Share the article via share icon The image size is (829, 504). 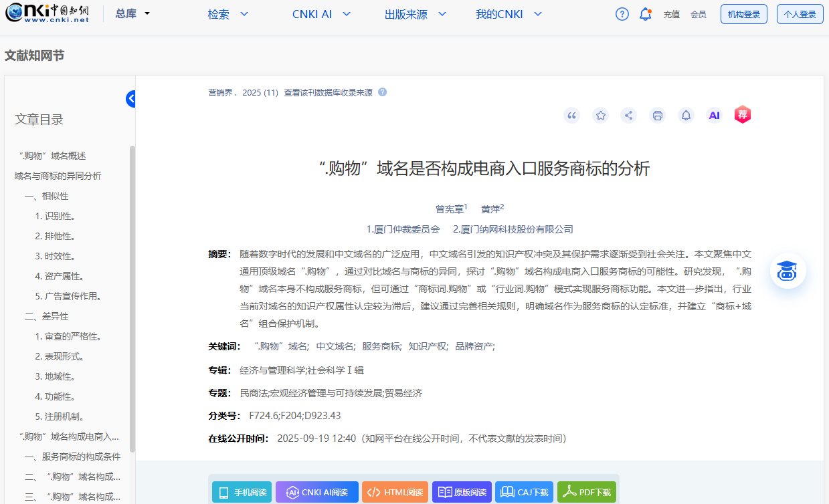tap(628, 115)
